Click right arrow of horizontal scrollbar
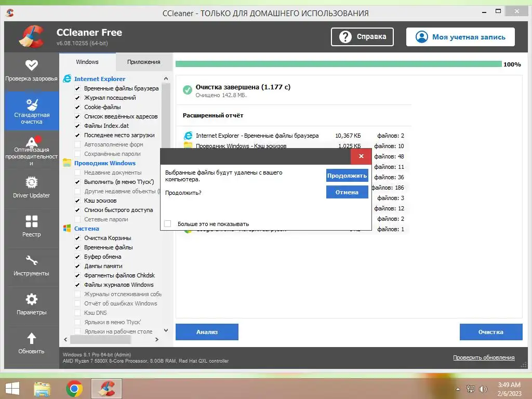532x399 pixels. [157, 339]
